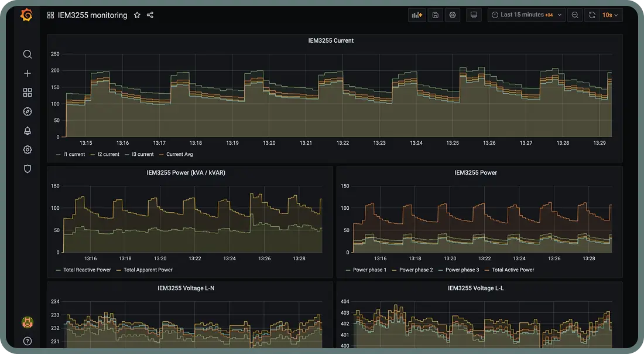Save dashboard using the disk icon

436,15
